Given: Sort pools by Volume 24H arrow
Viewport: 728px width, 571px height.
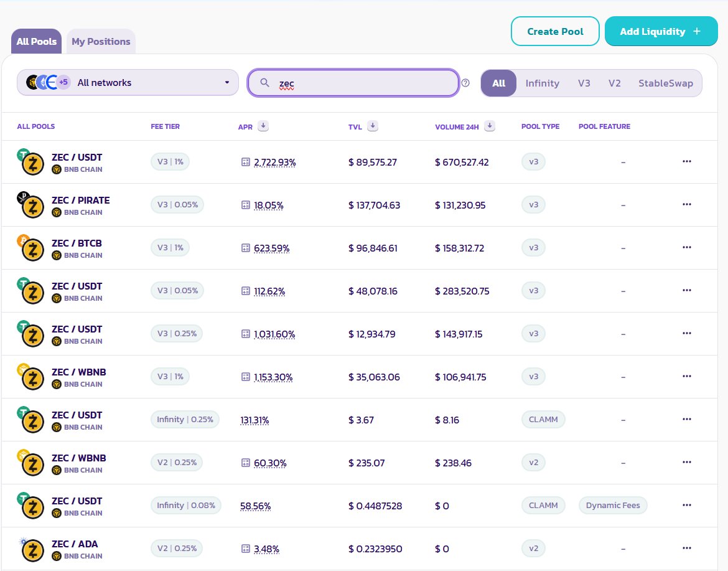Looking at the screenshot, I should 490,126.
